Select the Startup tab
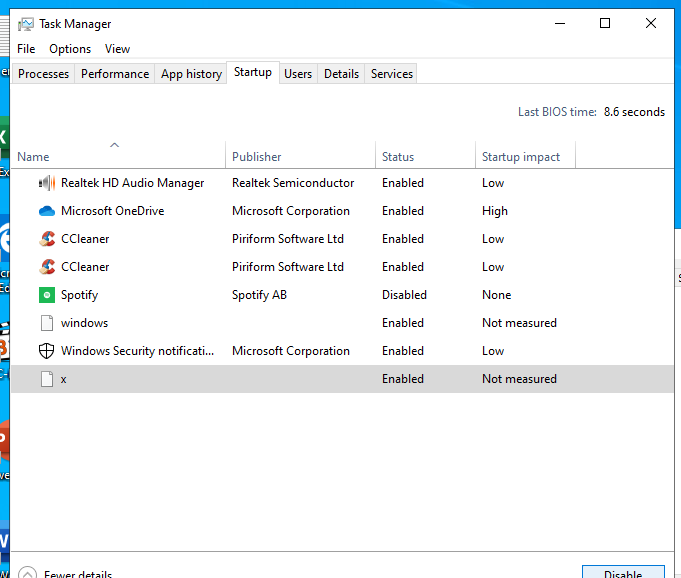Viewport: 681px width, 578px height. point(253,72)
